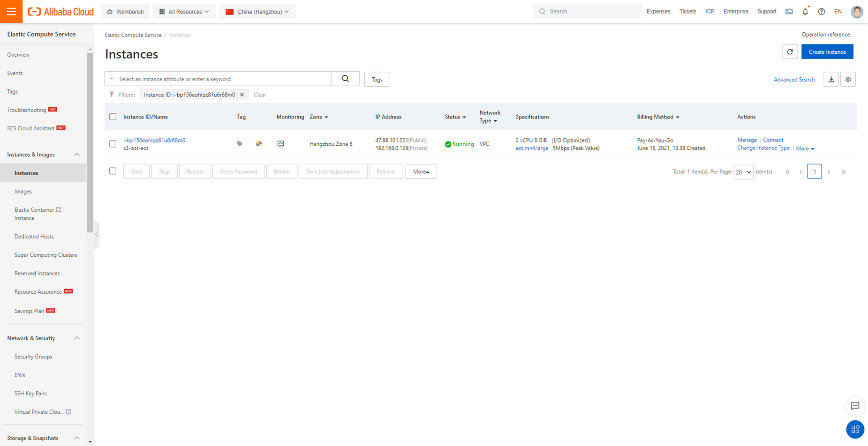Screen dimensions: 868x446
Task: Open the user avatar menu
Action: pyautogui.click(x=857, y=12)
